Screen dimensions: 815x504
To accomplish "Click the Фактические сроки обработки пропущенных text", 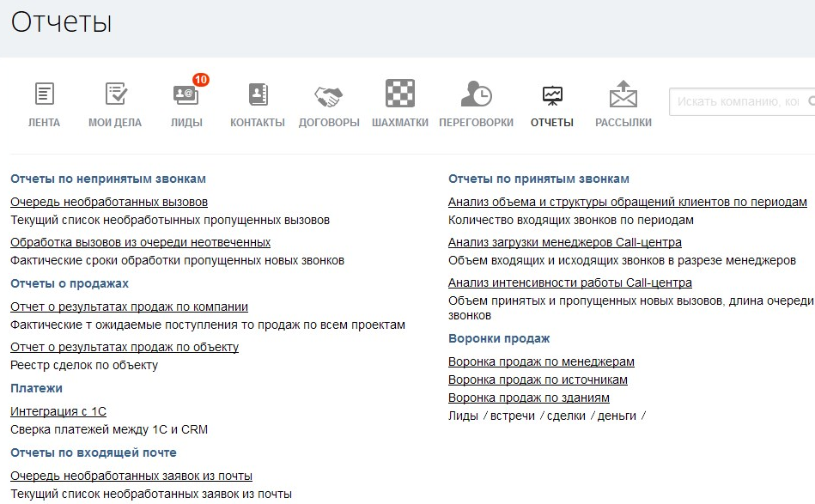I will click(x=177, y=261).
